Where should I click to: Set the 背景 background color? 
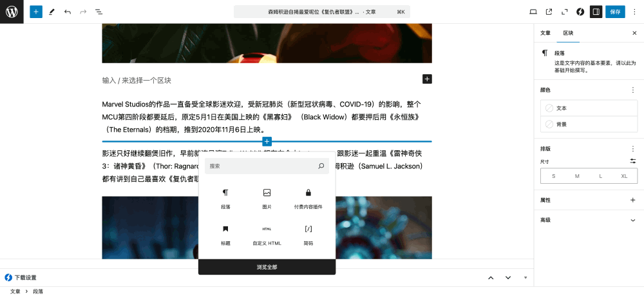(589, 124)
